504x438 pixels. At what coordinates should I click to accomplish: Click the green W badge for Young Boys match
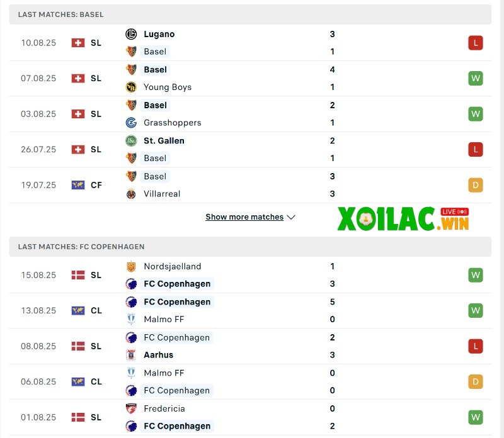475,79
